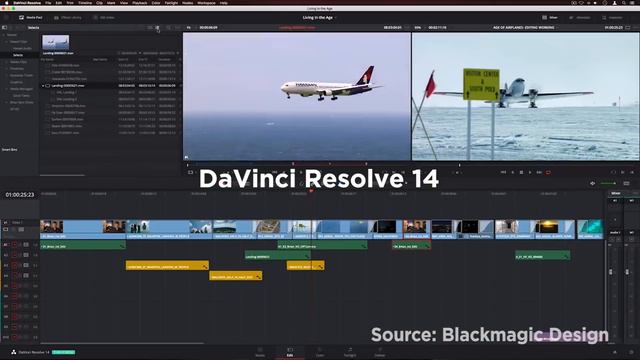640x360 pixels.
Task: Go to first frame in timeline viewer
Action: point(503,172)
